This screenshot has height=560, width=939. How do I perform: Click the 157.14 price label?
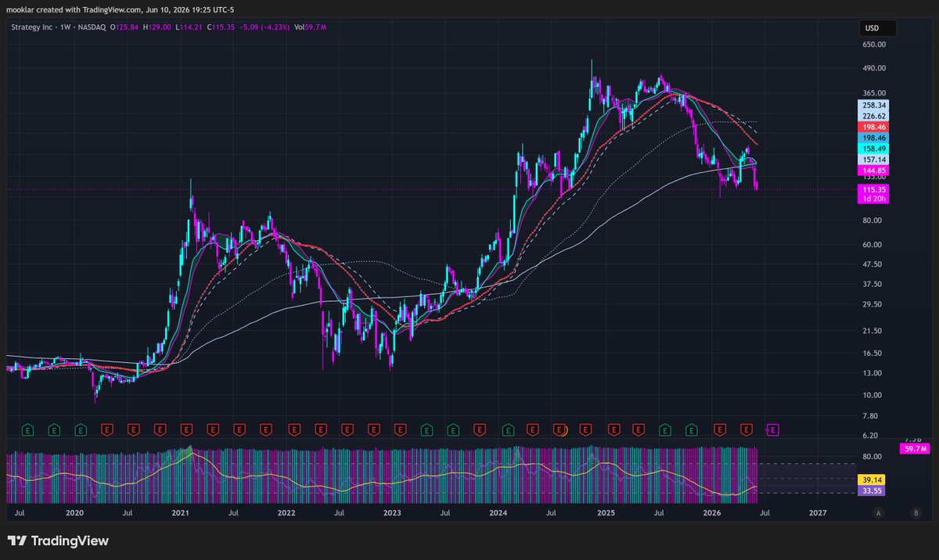coord(873,160)
